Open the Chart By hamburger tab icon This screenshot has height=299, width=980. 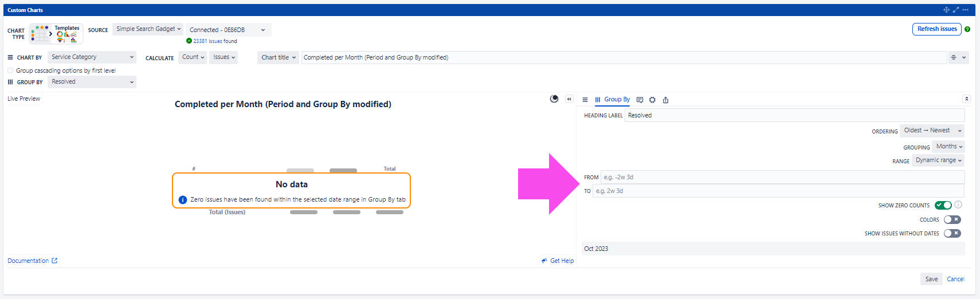click(x=585, y=100)
